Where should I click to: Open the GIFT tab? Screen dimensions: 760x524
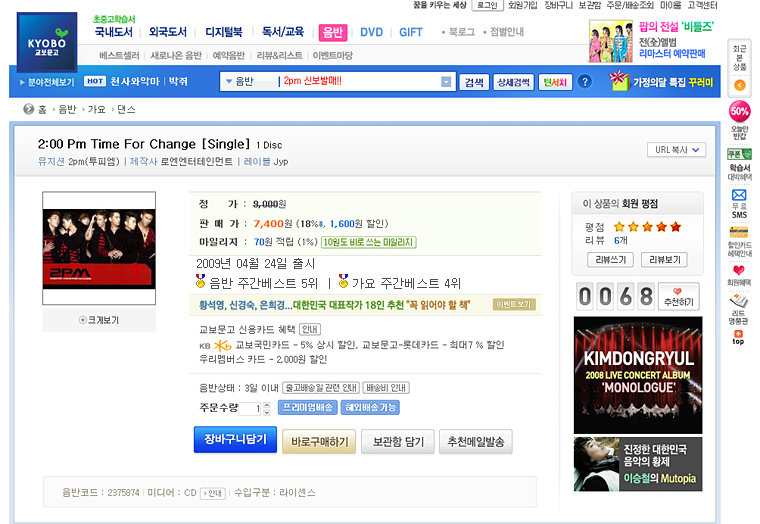point(411,32)
